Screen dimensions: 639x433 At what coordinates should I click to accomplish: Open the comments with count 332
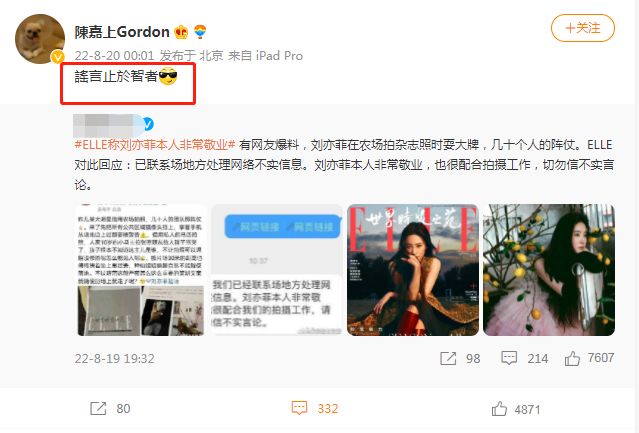coord(315,408)
